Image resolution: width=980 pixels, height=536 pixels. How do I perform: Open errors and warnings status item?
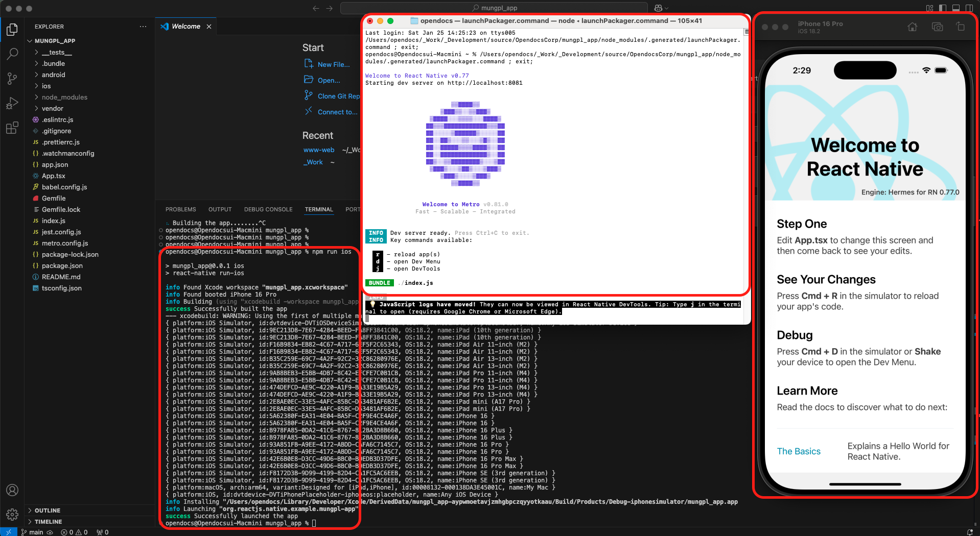click(74, 532)
